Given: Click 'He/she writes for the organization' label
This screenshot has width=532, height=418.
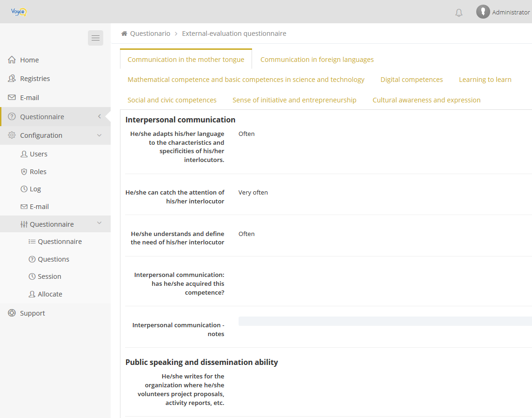Looking at the screenshot, I should click(x=181, y=390).
